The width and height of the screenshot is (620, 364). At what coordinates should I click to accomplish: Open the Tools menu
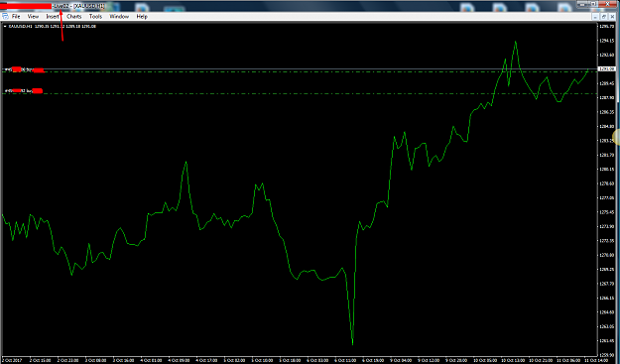(x=95, y=17)
